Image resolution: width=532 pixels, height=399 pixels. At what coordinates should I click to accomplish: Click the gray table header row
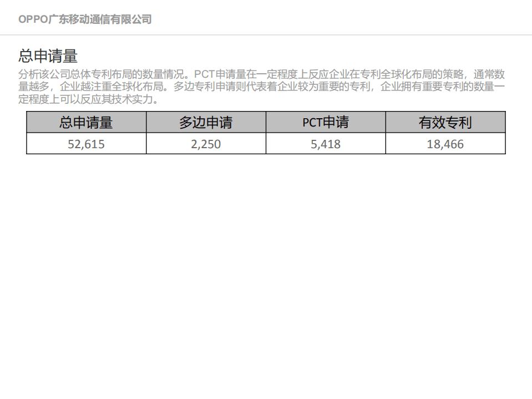[266, 122]
